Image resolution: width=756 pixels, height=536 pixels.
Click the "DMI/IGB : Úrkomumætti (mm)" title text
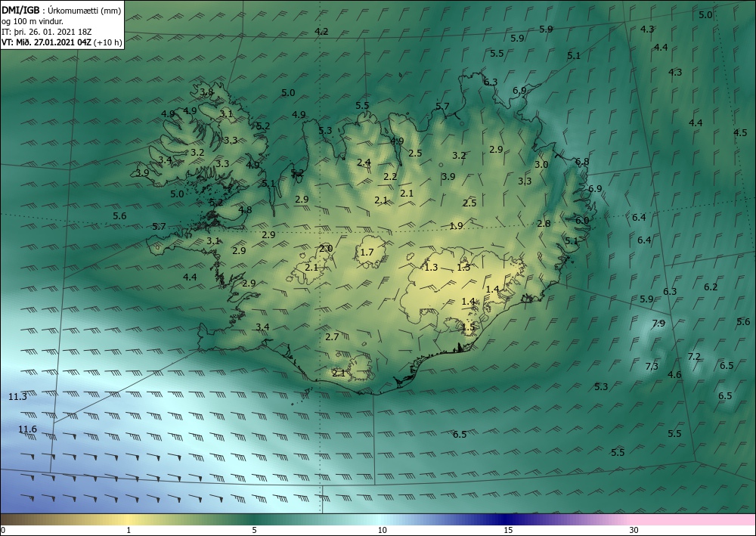tap(61, 10)
